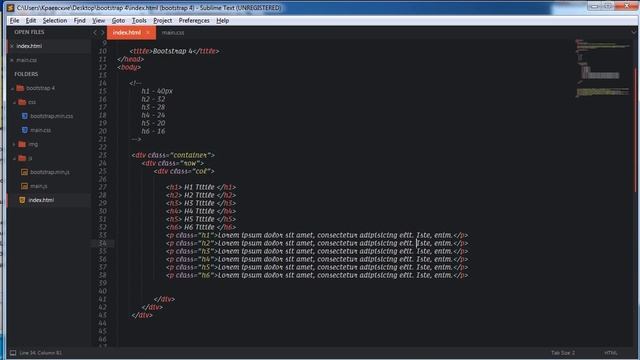Screen dimensions: 640x360
Task: Click the main.js file icon
Action: [24, 186]
